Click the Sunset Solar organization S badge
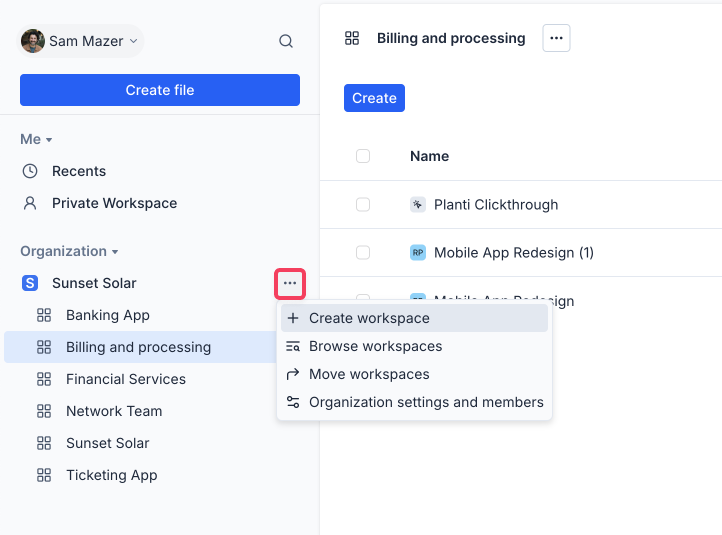Screen dimensions: 722x535 tap(30, 283)
